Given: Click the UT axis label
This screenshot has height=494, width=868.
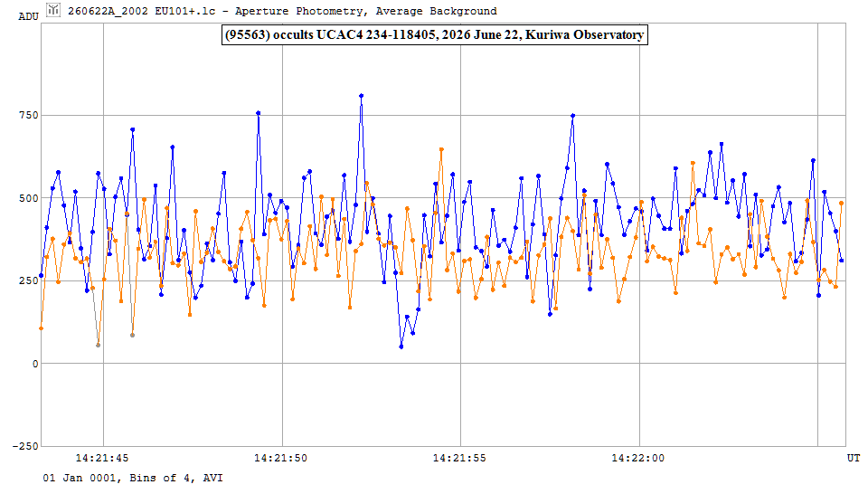Looking at the screenshot, I should [853, 458].
